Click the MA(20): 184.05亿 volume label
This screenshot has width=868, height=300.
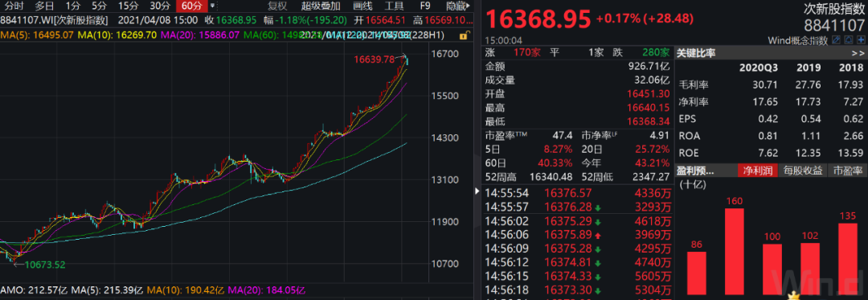point(267,290)
